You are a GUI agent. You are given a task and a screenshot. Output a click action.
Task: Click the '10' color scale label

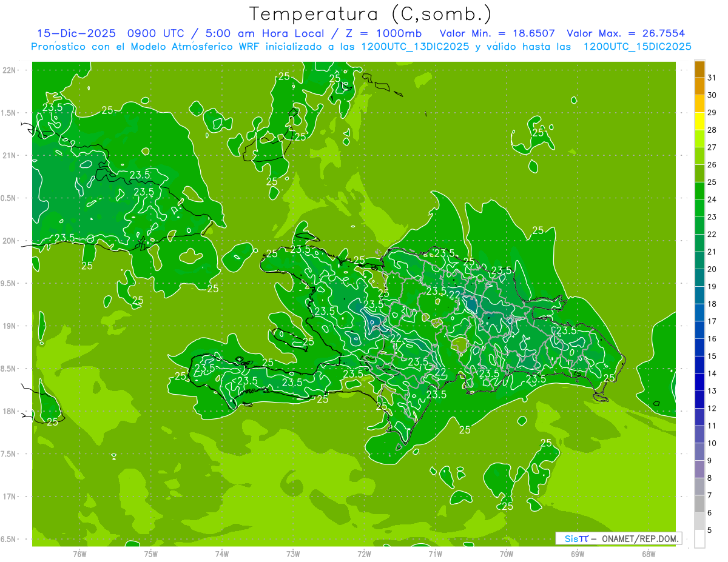[712, 443]
